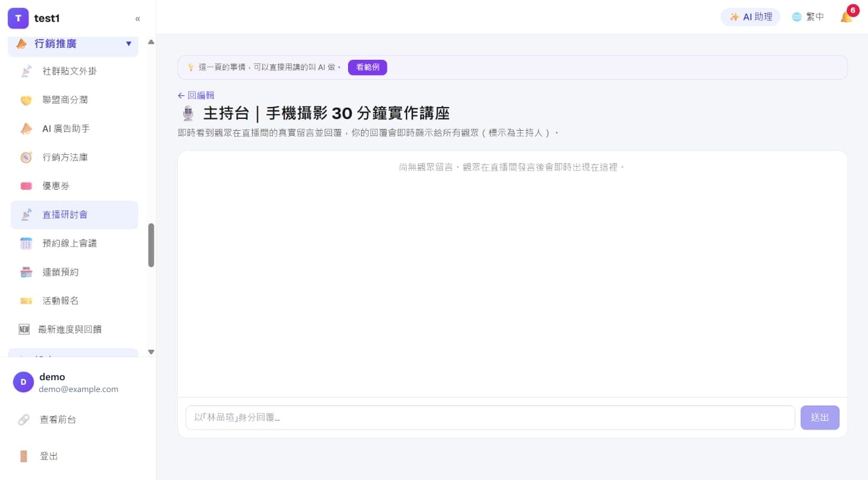The height and width of the screenshot is (480, 868).
Task: Click the 預約線上會議 calendar icon
Action: 26,244
